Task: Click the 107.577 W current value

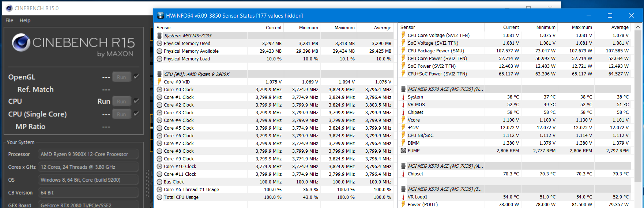Action: point(508,51)
